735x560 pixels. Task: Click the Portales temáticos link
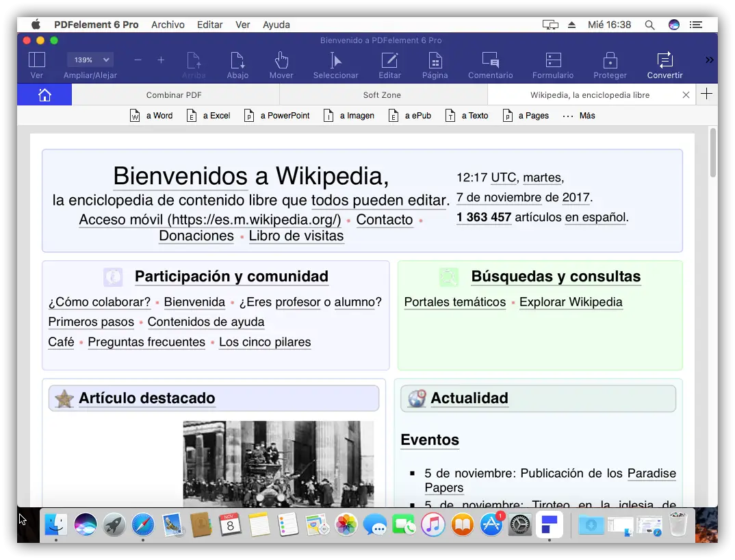pos(454,302)
